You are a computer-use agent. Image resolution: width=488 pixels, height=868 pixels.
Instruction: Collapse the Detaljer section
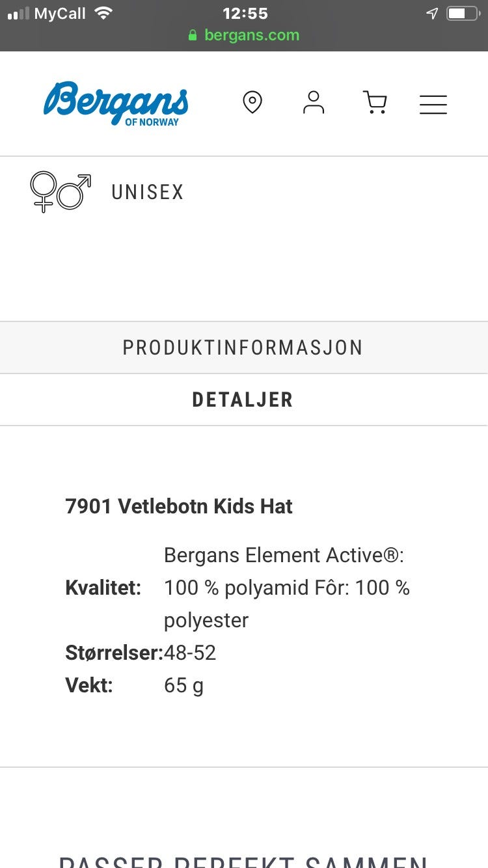[x=244, y=400]
